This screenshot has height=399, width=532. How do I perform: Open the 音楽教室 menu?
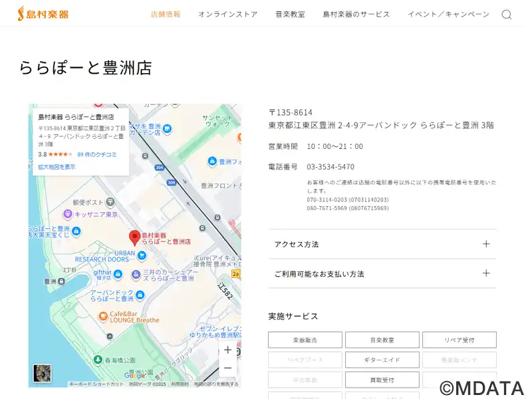tap(290, 14)
